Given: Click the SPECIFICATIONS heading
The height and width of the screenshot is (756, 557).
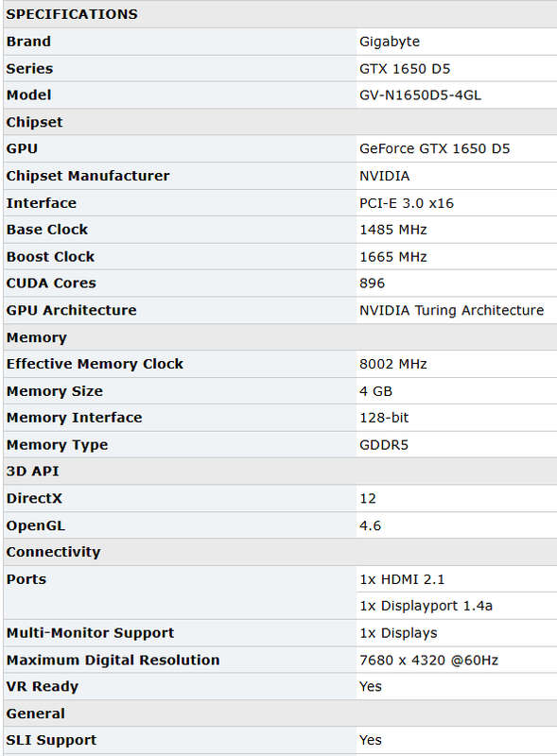Looking at the screenshot, I should coord(72,14).
